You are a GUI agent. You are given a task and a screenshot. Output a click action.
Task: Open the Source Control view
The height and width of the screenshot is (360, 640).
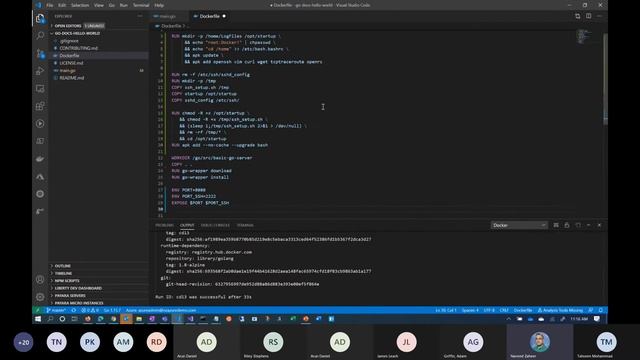(40, 53)
